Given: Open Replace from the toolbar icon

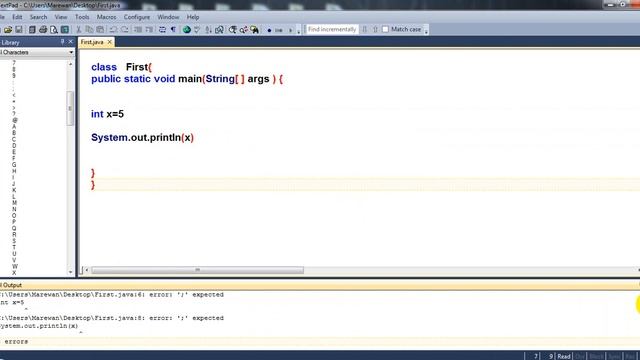Looking at the screenshot, I should (x=244, y=29).
